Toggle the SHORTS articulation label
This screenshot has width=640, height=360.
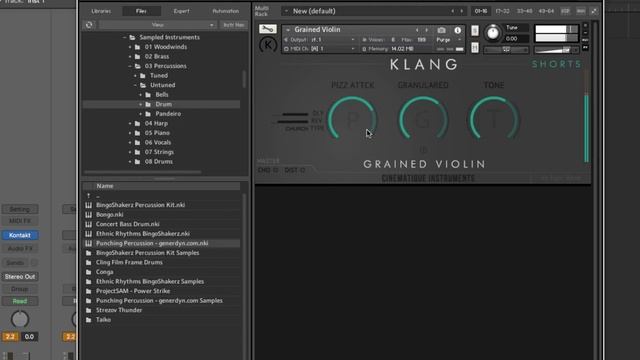[556, 64]
